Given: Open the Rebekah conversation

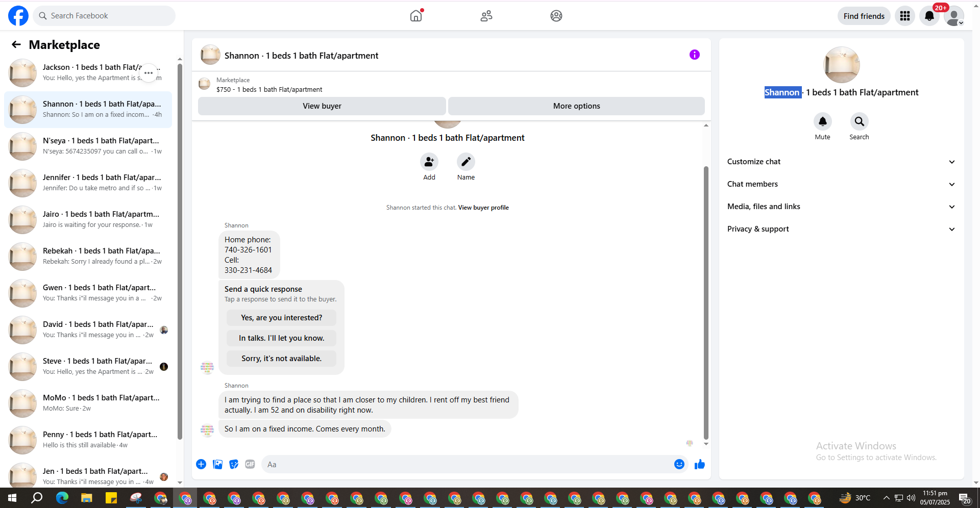Looking at the screenshot, I should [88, 257].
